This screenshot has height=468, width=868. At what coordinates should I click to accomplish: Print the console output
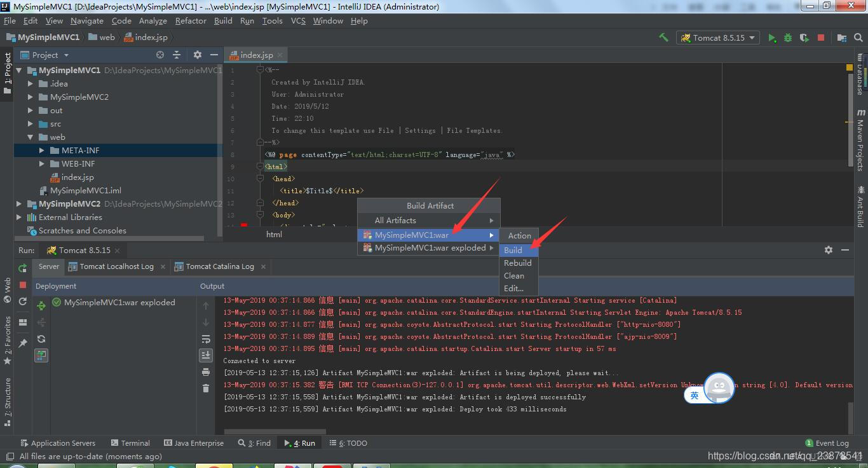(206, 372)
